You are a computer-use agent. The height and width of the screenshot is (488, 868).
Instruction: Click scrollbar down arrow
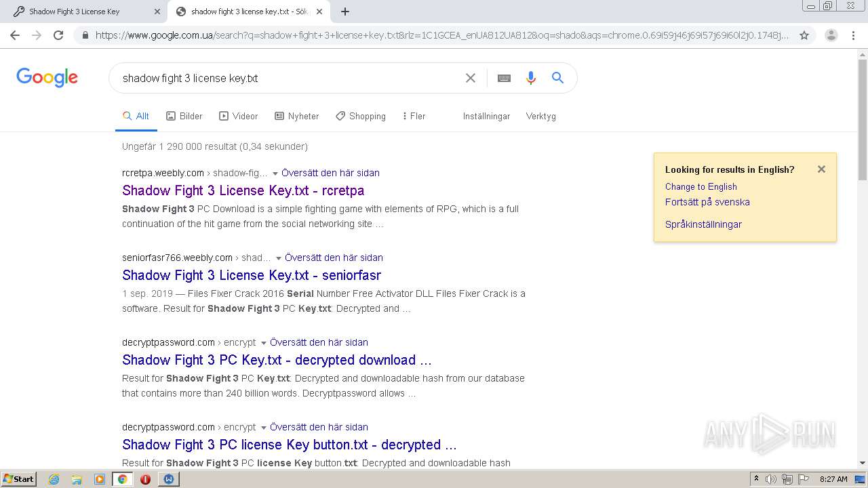863,463
